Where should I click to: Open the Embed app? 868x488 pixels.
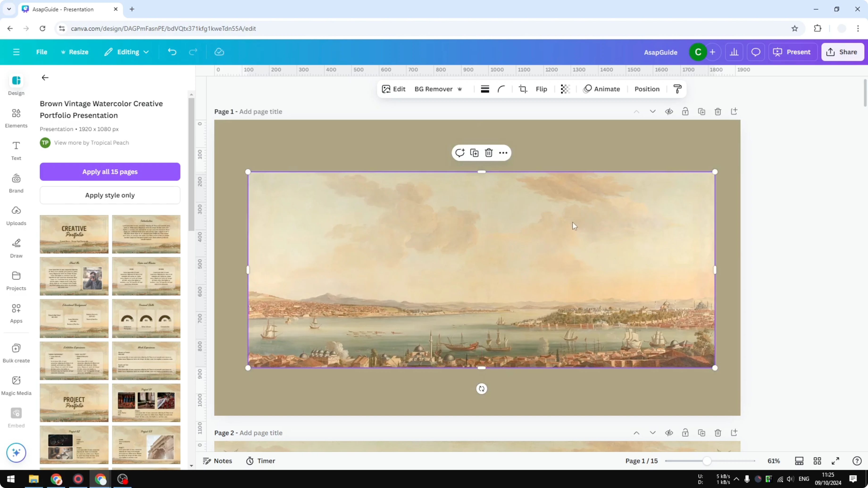16,418
